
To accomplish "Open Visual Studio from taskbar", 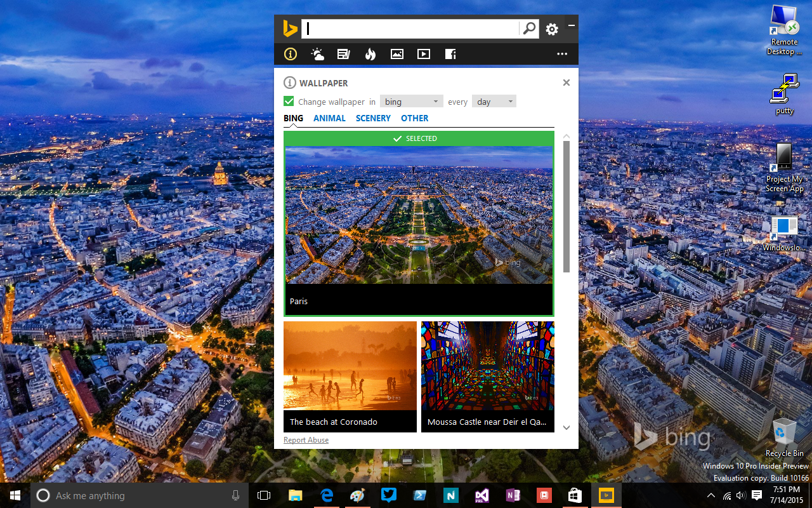I will tap(482, 495).
